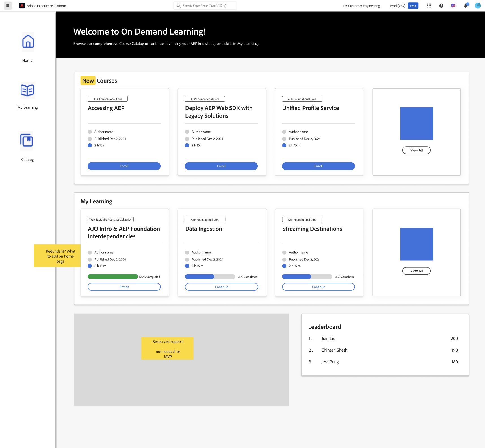Open the Accessing AEP course title
The width and height of the screenshot is (485, 448).
(106, 108)
